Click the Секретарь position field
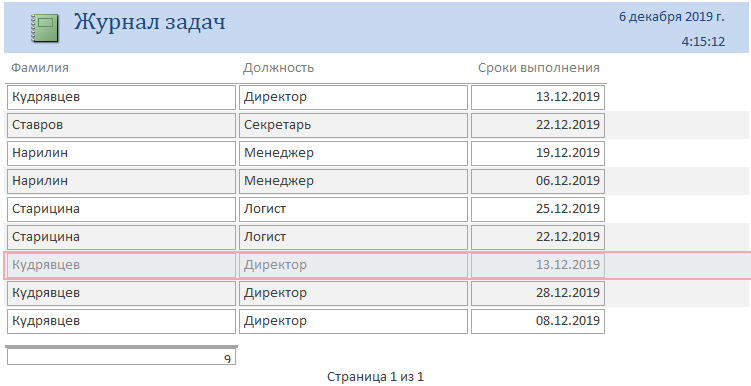 pyautogui.click(x=353, y=125)
